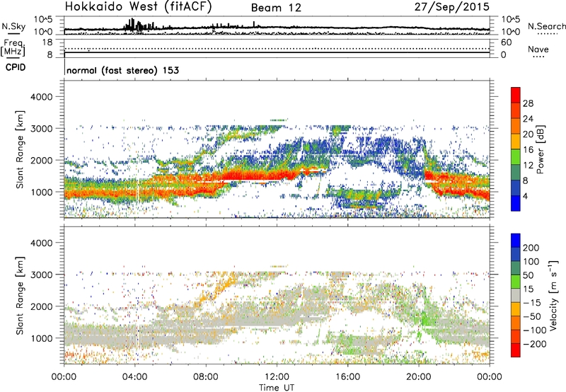Click the '4000' tick on the power panel

pos(41,97)
